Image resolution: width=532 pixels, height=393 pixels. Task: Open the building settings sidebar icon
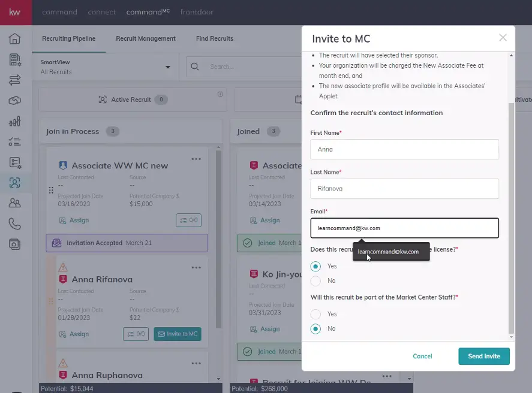(14, 60)
